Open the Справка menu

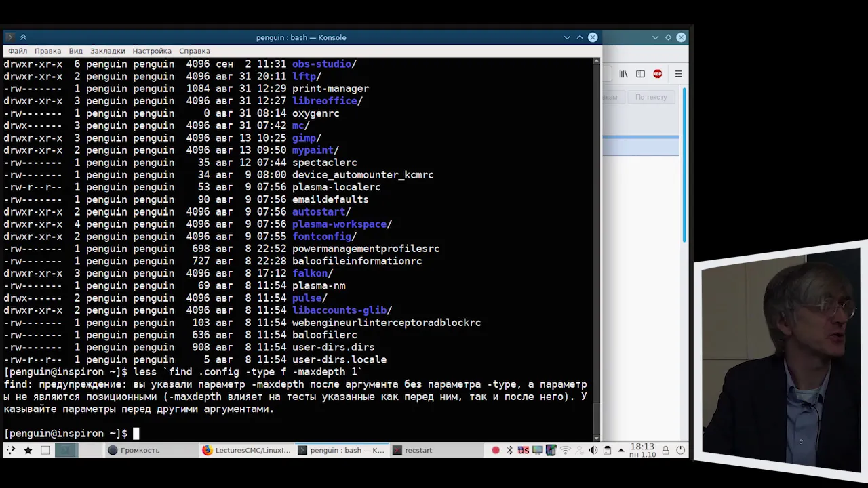point(194,51)
